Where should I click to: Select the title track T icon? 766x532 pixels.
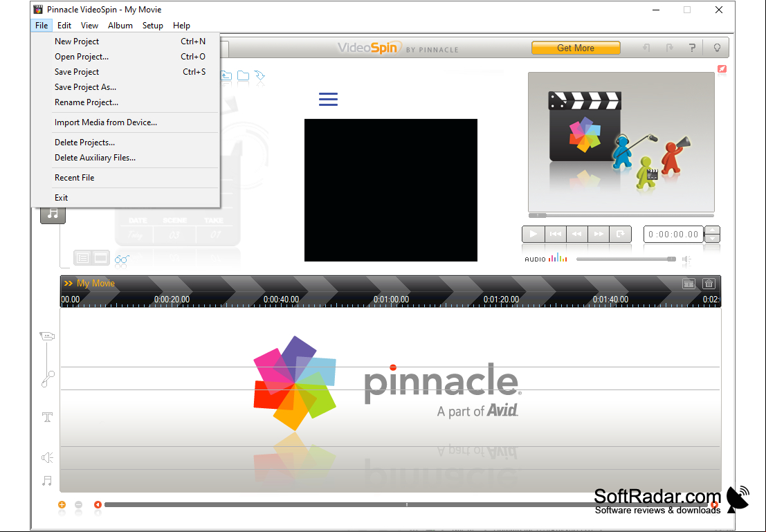coord(47,417)
